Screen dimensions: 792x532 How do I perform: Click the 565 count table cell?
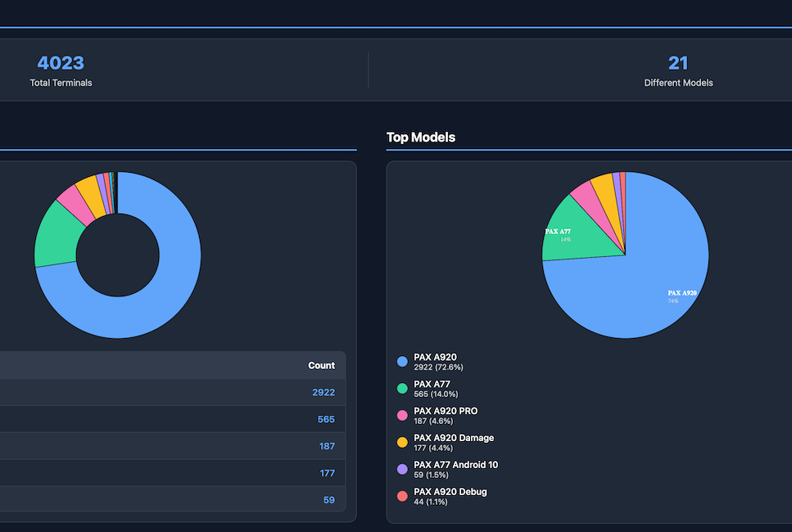tap(326, 419)
